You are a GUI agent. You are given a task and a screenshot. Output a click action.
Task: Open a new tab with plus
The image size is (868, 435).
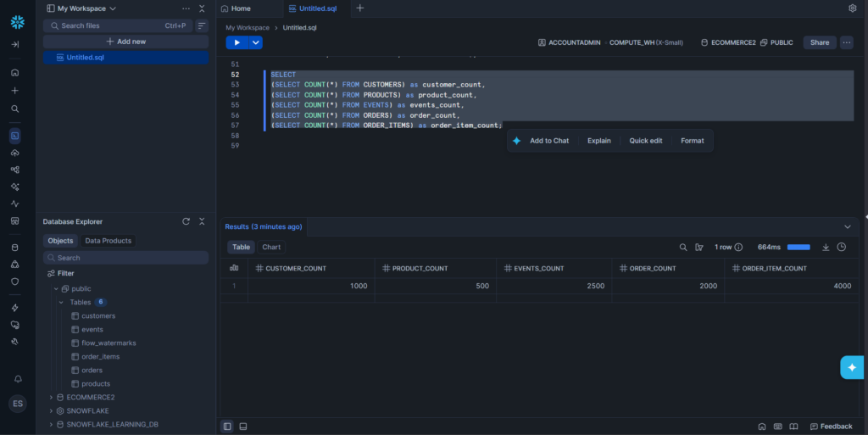tap(359, 8)
